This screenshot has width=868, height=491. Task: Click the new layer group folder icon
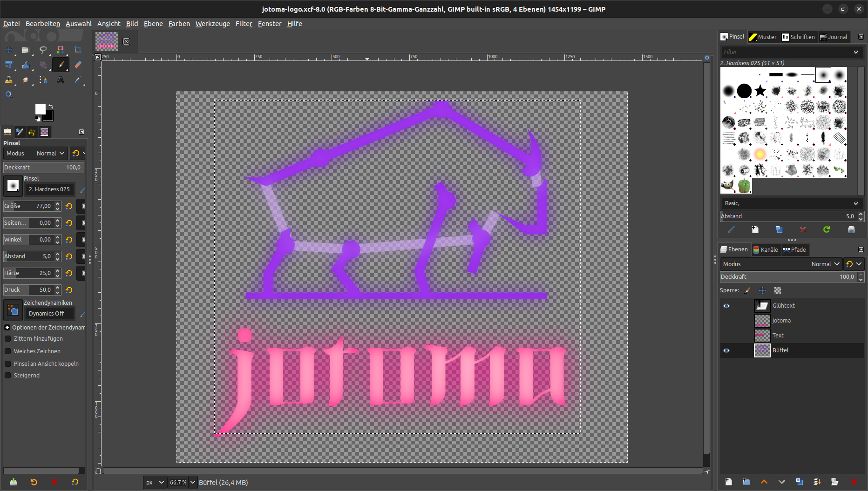click(746, 482)
